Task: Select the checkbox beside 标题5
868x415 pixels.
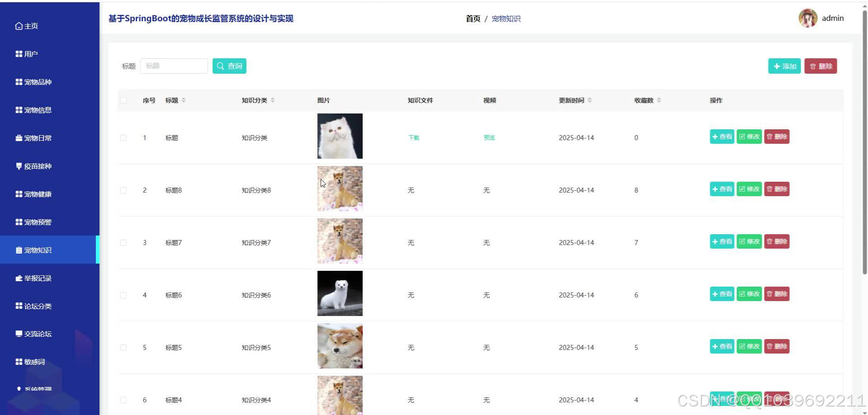Action: (123, 347)
